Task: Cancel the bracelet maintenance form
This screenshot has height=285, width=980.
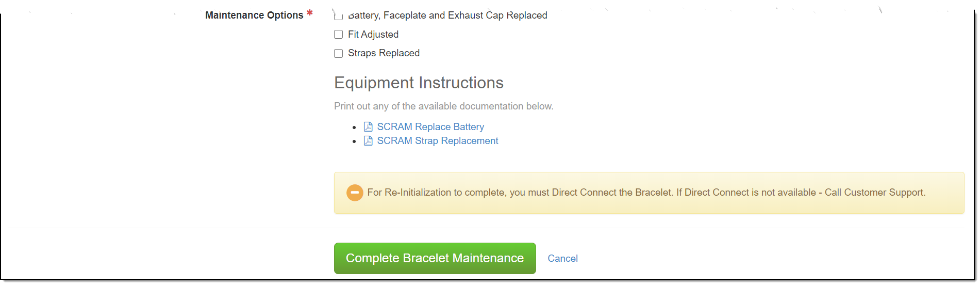Action: point(562,259)
